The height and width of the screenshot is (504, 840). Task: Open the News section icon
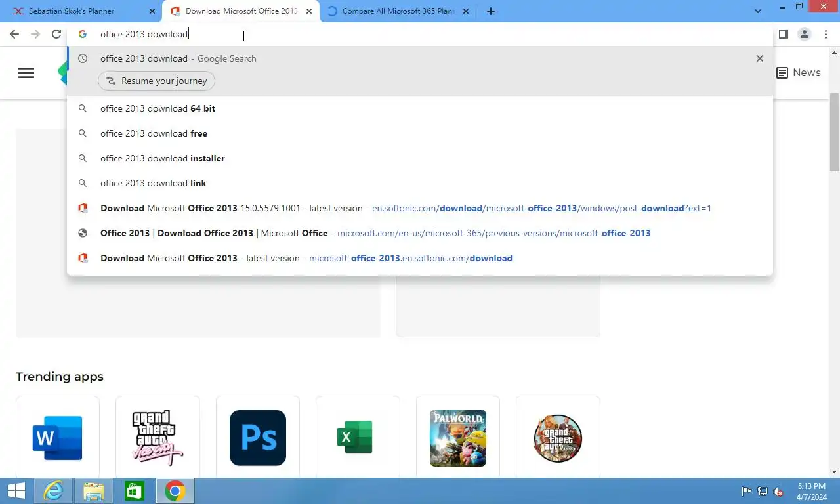[782, 73]
